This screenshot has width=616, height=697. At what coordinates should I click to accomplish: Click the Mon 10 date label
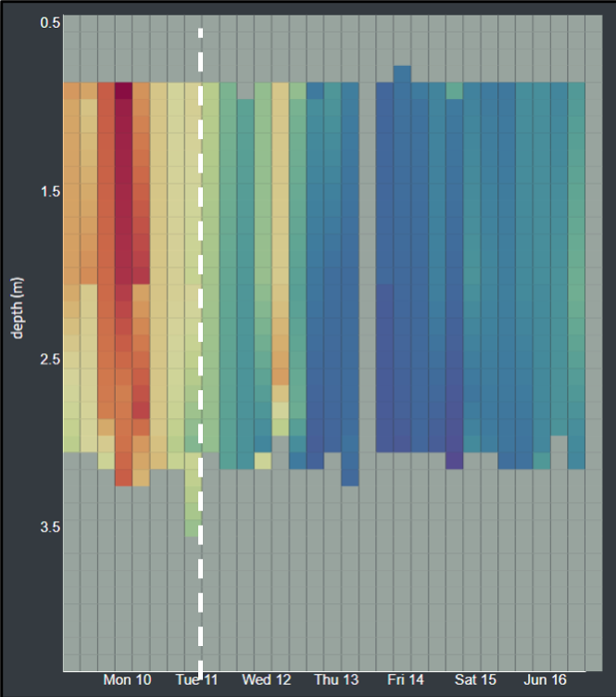click(127, 680)
